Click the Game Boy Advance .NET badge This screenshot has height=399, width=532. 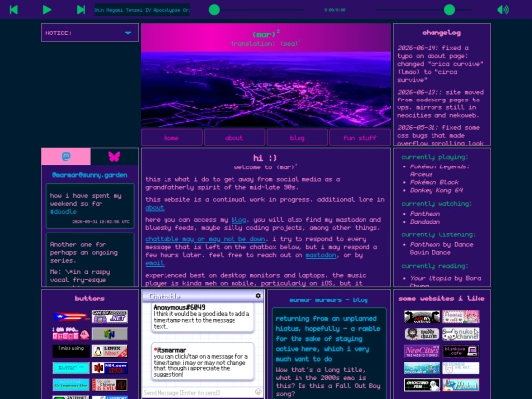109,317
